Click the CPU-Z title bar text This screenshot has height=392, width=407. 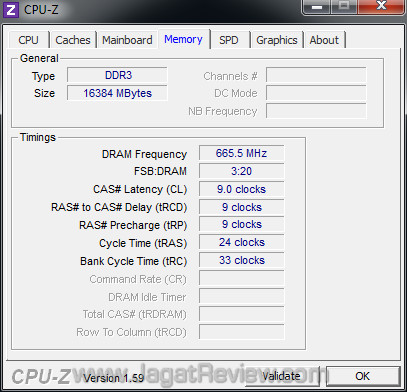point(41,10)
